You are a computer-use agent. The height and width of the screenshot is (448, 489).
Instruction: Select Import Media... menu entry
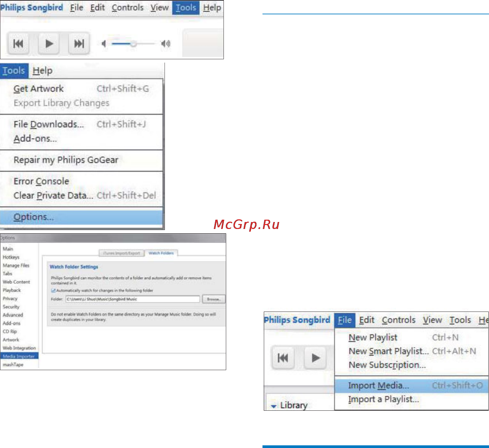(x=412, y=385)
